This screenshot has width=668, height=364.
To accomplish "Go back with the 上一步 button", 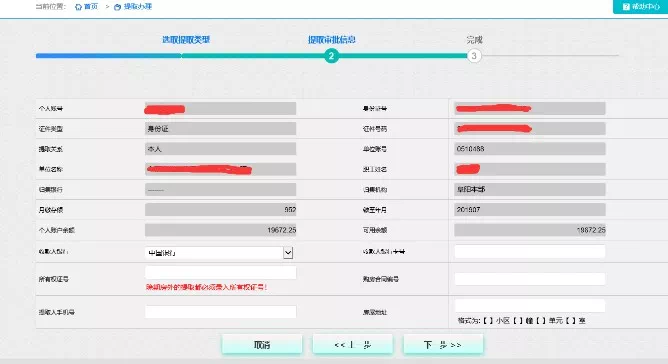I will click(353, 344).
